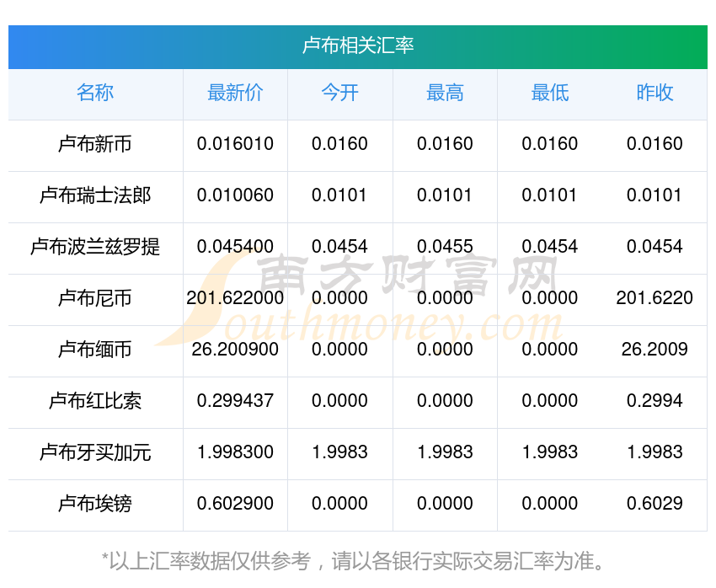Click previous close 0.6029
This screenshot has height=588, width=716.
[x=655, y=504]
